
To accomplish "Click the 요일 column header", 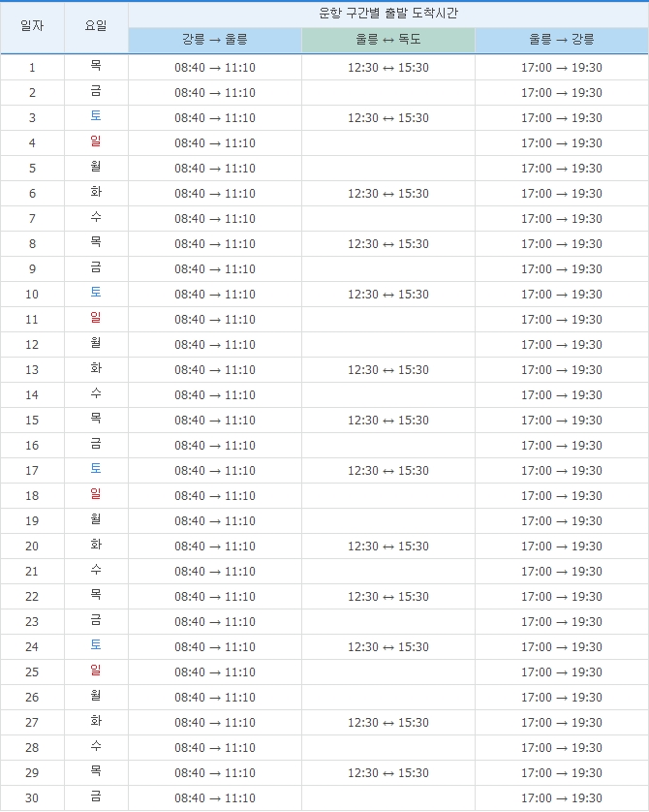I will [x=96, y=27].
